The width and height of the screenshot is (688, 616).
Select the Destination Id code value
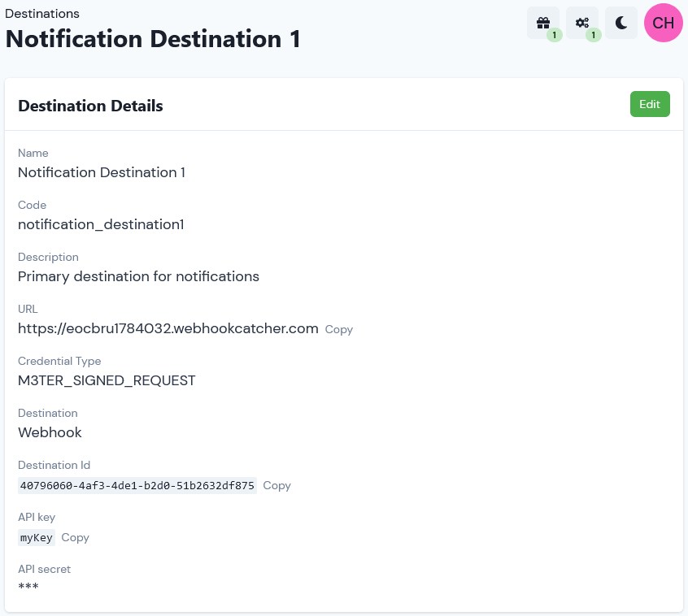coord(137,485)
